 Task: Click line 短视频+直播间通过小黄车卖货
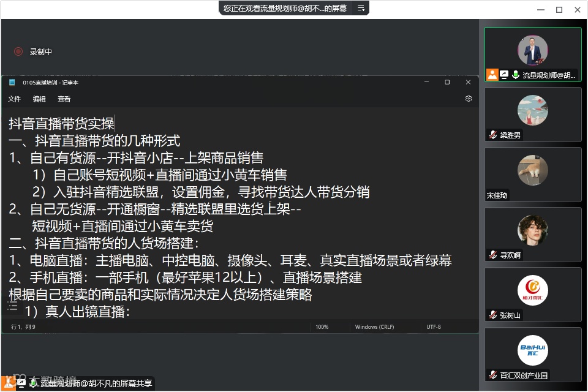[123, 226]
